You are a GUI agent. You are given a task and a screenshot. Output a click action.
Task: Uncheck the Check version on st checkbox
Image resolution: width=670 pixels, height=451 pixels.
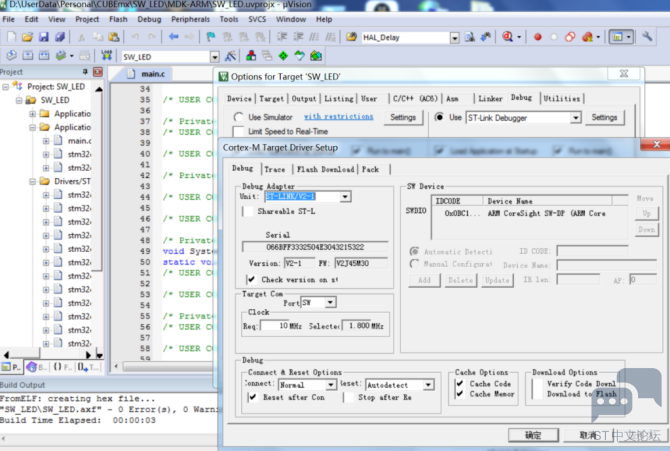(251, 280)
